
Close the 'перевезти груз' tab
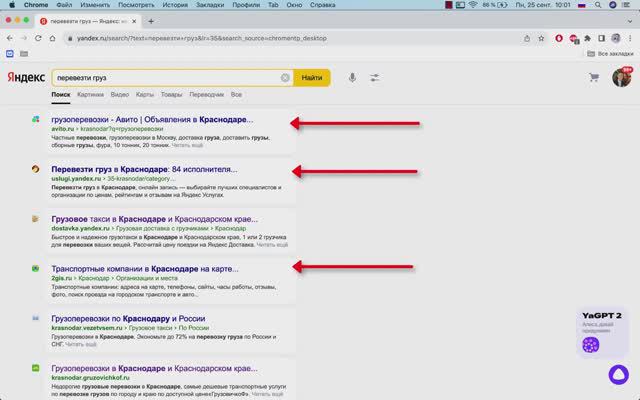134,21
